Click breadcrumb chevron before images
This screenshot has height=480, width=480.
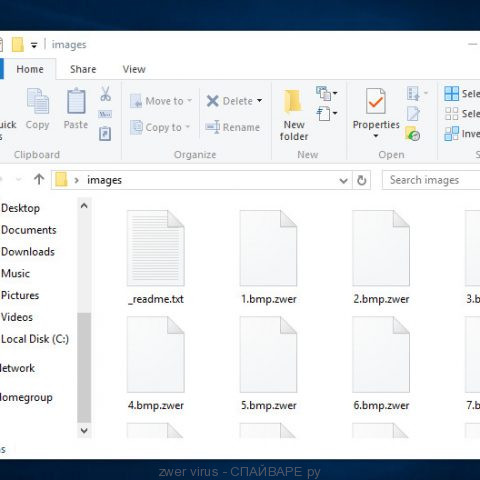click(77, 181)
